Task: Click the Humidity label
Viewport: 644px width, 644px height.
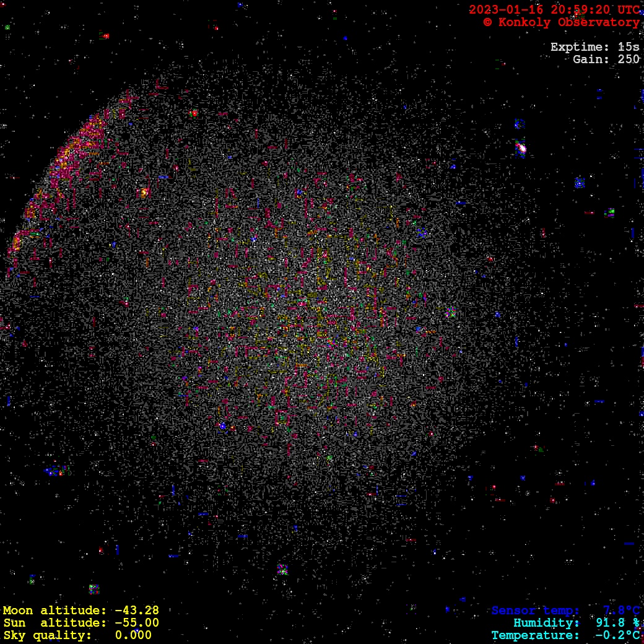Action: (546, 623)
